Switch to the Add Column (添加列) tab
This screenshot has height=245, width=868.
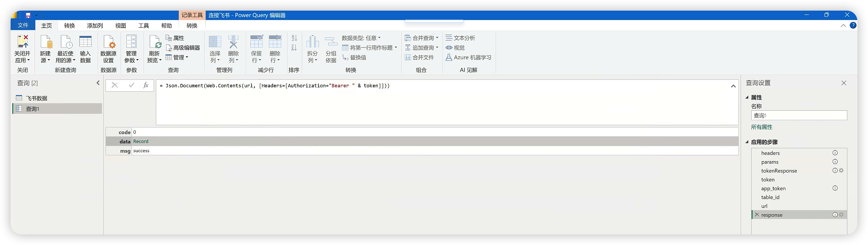tap(95, 26)
